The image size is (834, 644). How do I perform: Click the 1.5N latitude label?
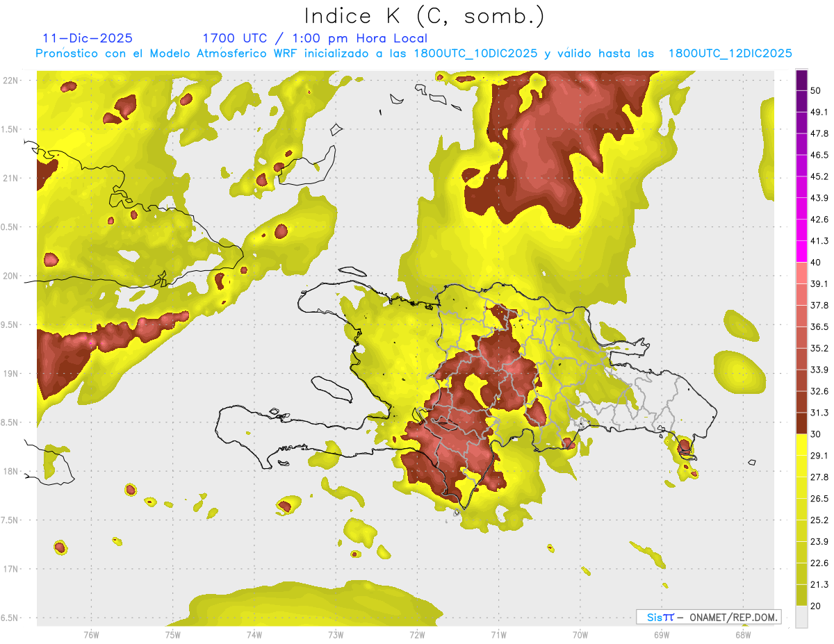click(x=10, y=129)
